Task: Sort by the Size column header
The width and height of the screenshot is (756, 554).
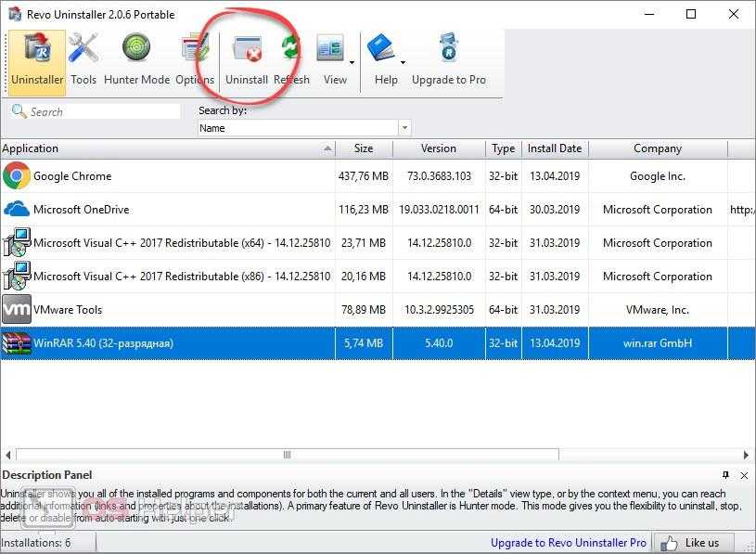Action: (364, 148)
